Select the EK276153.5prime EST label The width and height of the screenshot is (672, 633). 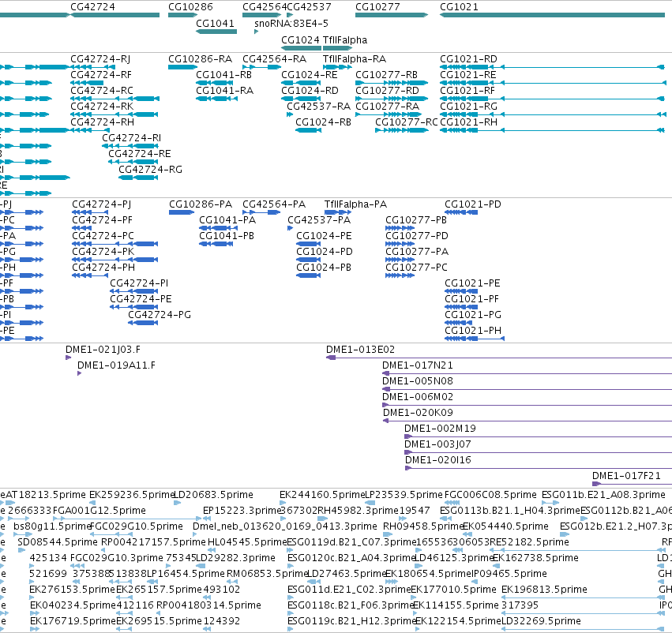[x=73, y=590]
